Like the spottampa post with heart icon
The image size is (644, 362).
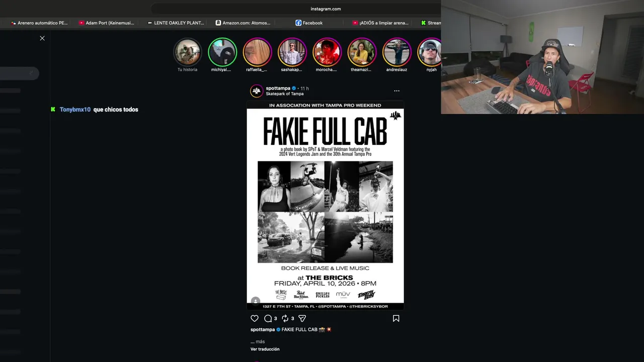pyautogui.click(x=255, y=318)
